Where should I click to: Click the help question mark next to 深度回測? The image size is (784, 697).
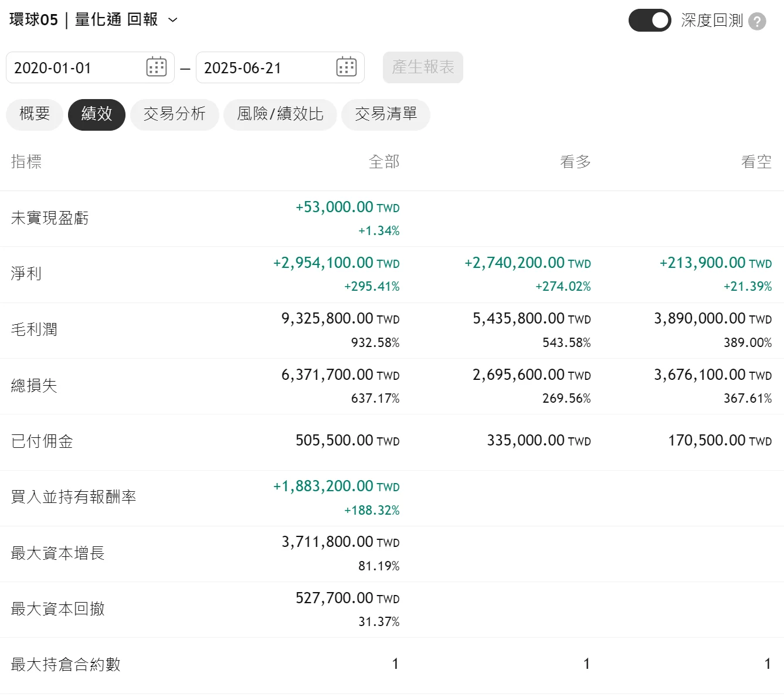757,21
